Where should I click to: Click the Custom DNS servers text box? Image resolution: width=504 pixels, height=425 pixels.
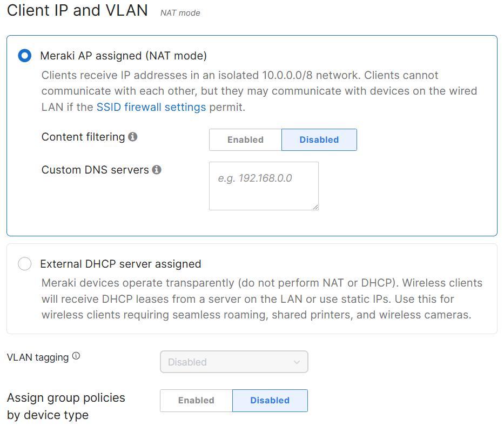coord(264,186)
